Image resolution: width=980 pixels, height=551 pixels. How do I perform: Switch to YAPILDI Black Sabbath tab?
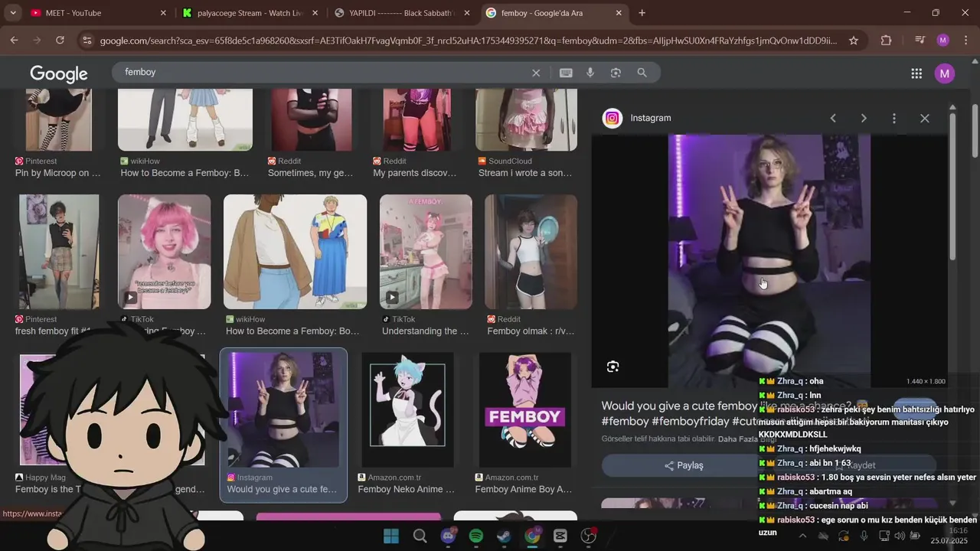point(402,13)
